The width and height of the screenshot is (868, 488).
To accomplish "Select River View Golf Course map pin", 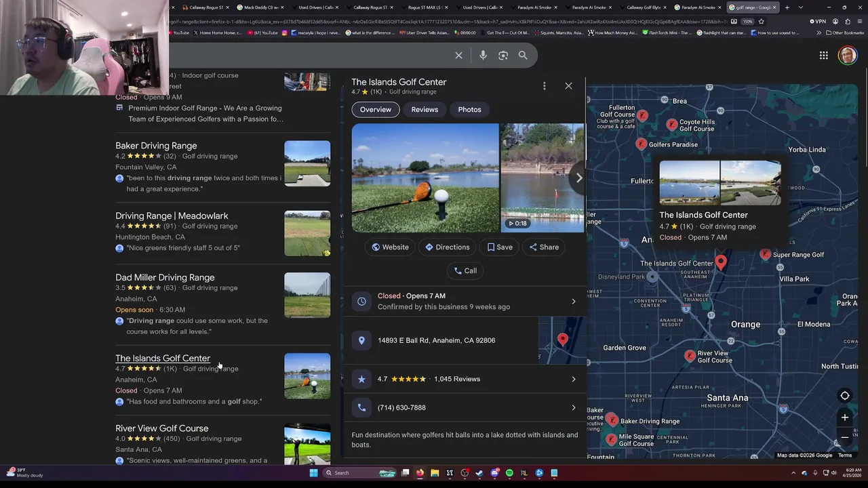I will [x=690, y=355].
